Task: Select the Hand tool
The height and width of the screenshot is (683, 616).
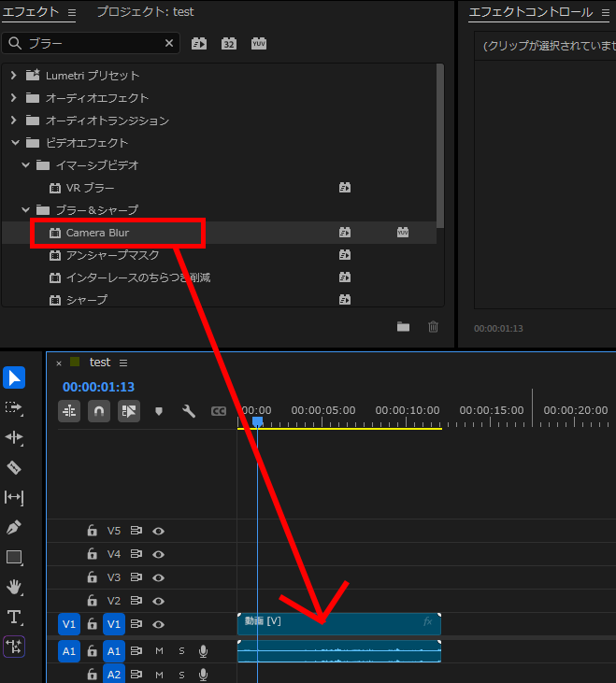Action: (14, 587)
